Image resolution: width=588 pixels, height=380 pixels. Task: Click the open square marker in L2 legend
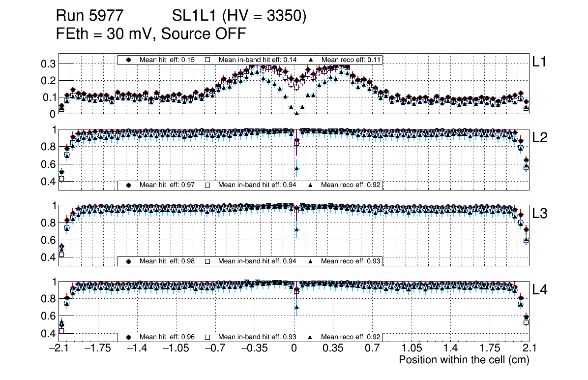point(207,186)
